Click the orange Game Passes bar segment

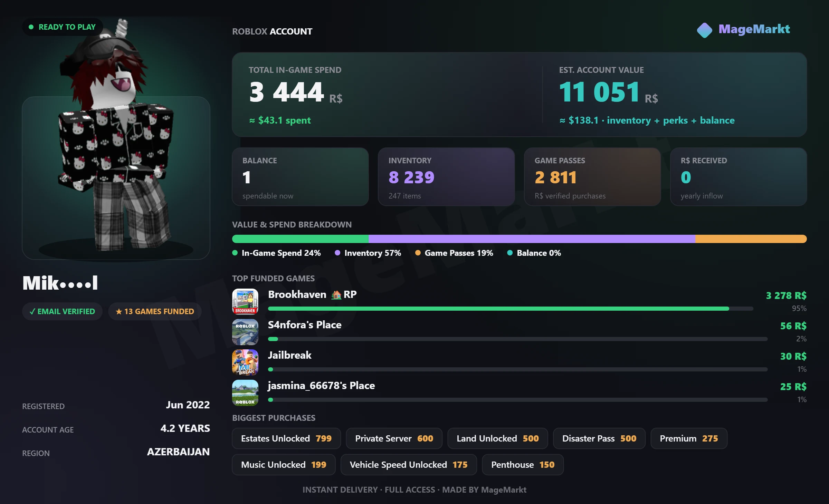[x=751, y=239]
